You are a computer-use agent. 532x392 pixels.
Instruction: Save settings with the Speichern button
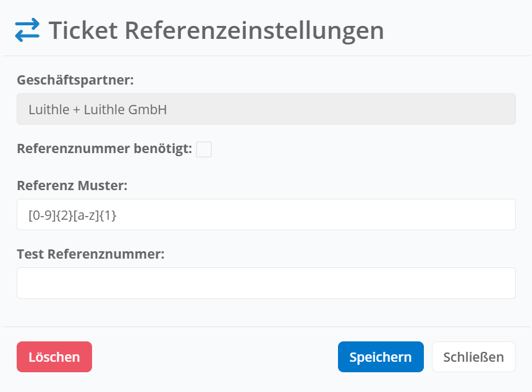pyautogui.click(x=381, y=357)
